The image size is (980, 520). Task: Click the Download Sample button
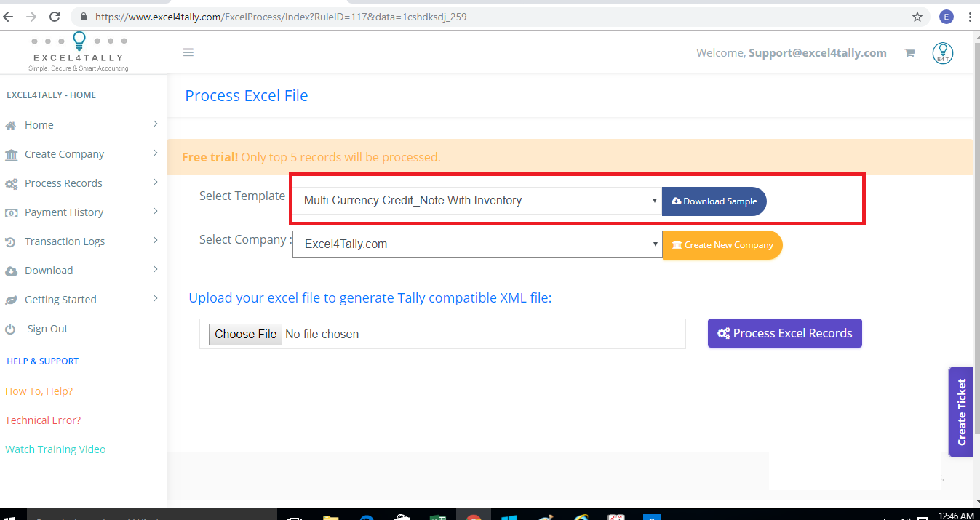tap(714, 201)
